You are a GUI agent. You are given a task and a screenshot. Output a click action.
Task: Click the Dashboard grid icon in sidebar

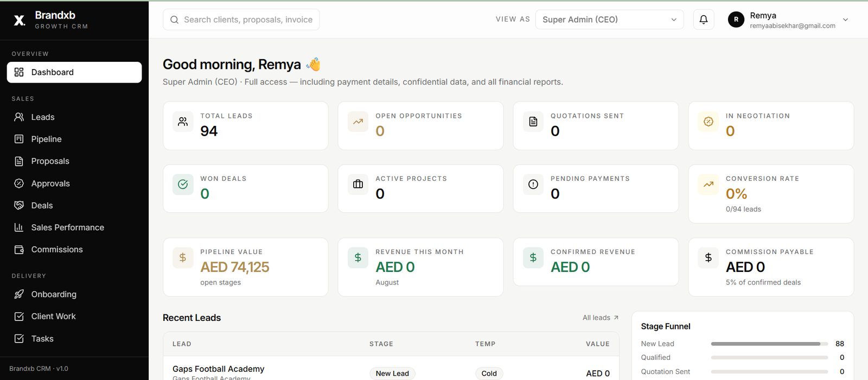tap(19, 72)
